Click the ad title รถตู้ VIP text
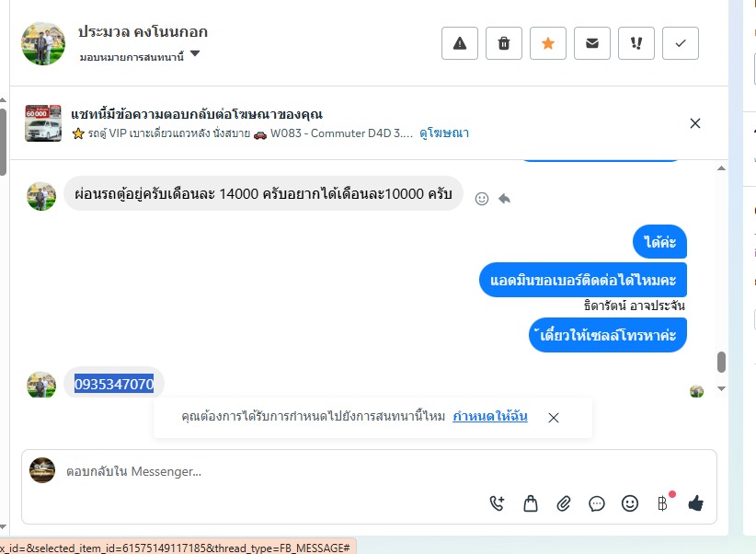Viewport: 756px width, 554px height. click(x=243, y=133)
